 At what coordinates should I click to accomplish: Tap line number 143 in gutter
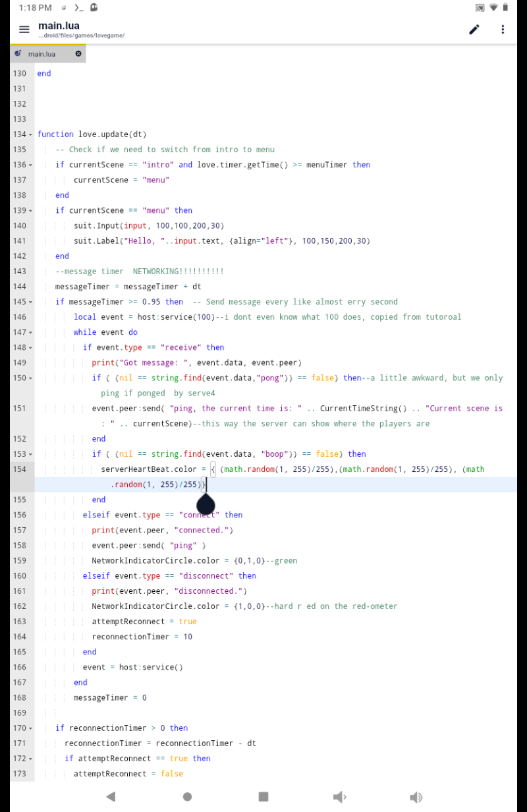pos(19,271)
